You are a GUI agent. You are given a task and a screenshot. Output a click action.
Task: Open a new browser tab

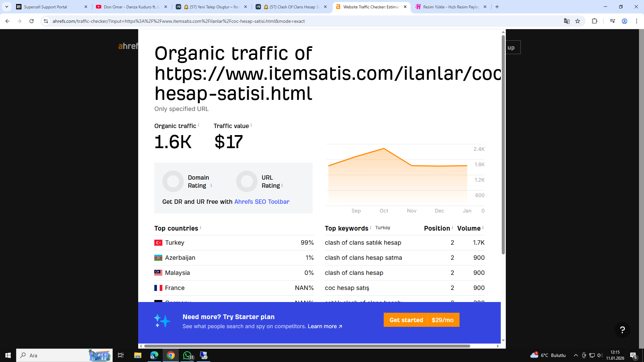[x=497, y=7]
